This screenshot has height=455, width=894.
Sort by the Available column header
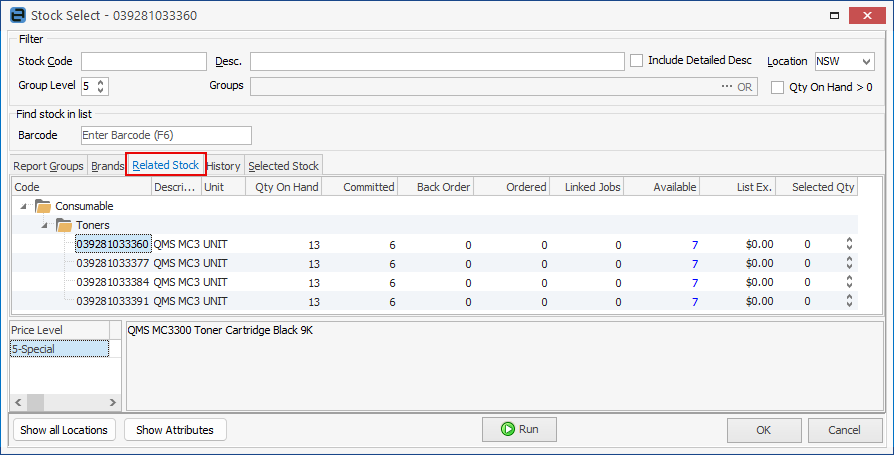point(662,187)
